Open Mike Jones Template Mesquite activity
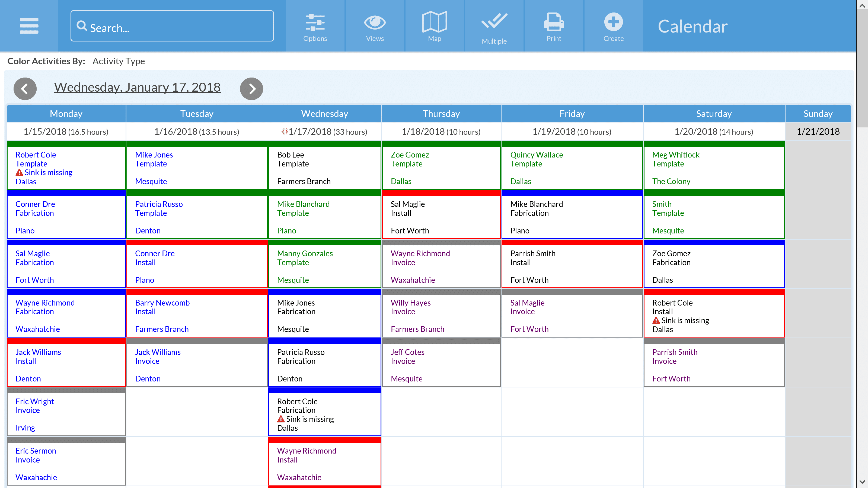The width and height of the screenshot is (868, 488). 197,165
